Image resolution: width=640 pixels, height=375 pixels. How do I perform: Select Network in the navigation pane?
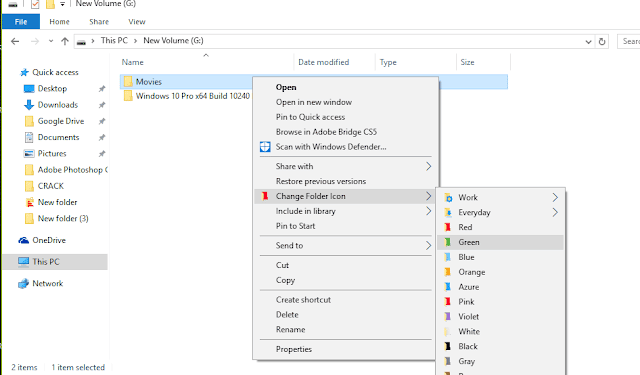pos(47,284)
